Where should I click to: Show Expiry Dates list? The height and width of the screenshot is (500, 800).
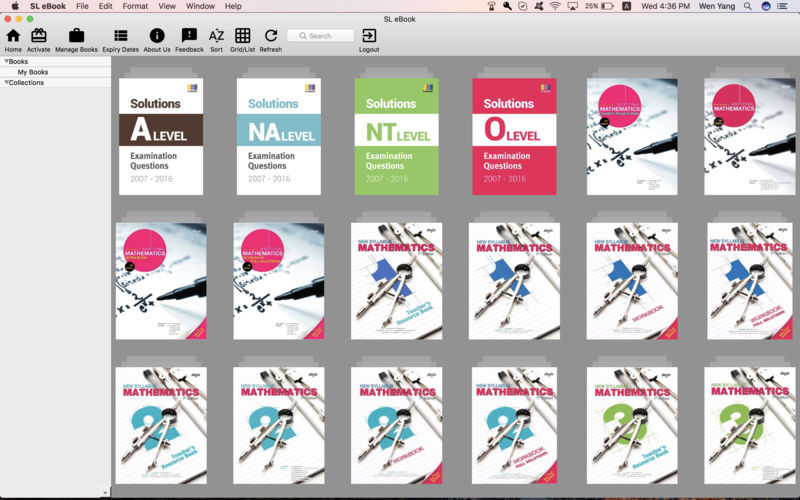click(120, 40)
